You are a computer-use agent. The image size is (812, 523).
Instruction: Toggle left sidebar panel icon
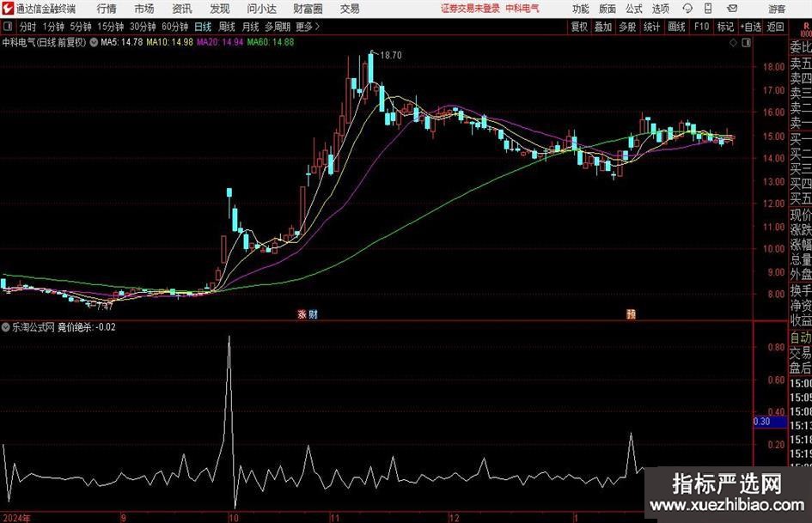(7, 27)
